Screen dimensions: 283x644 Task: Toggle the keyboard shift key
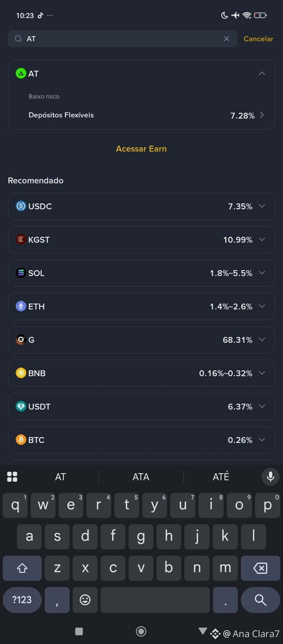(x=22, y=568)
